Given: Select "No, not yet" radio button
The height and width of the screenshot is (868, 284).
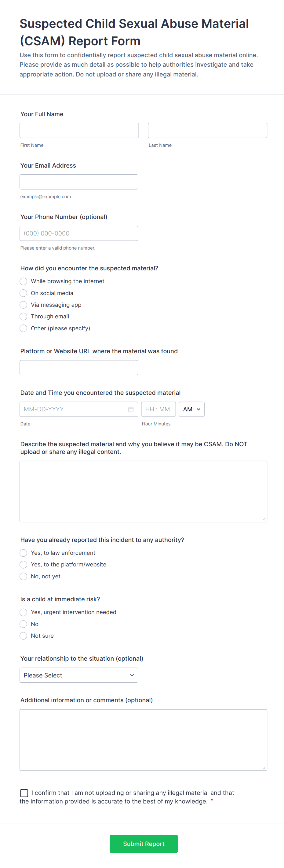Looking at the screenshot, I should coord(23,576).
